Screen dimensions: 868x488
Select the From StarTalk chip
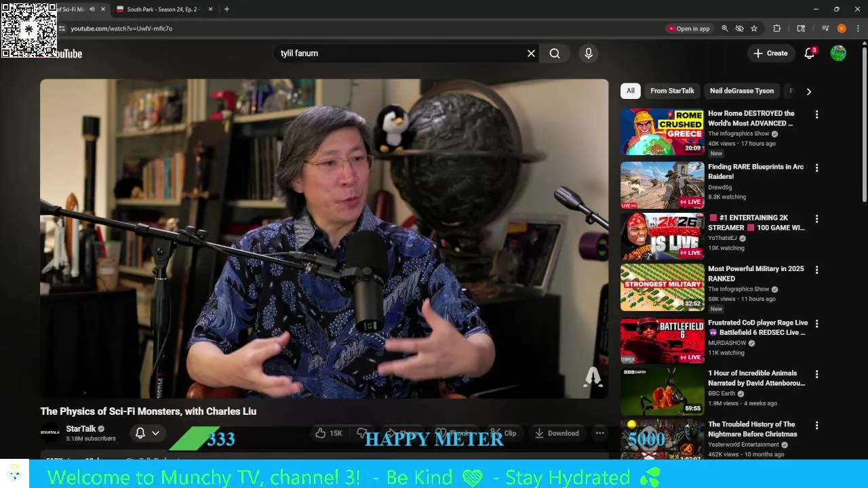coord(672,91)
